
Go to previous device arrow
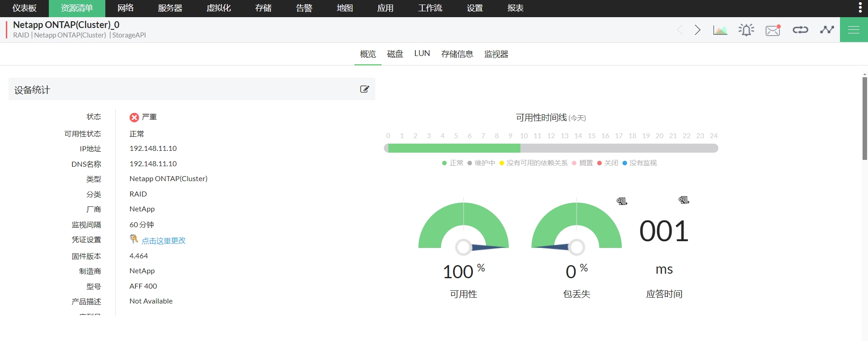point(680,30)
